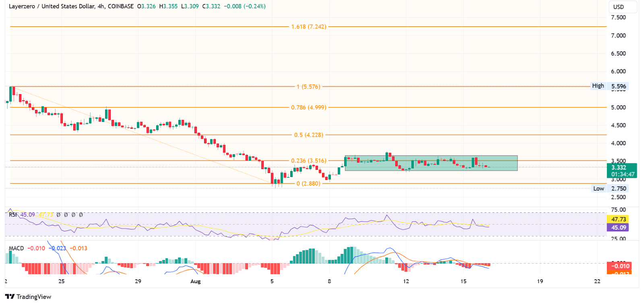Click the 8 date on the time axis

tap(329, 281)
